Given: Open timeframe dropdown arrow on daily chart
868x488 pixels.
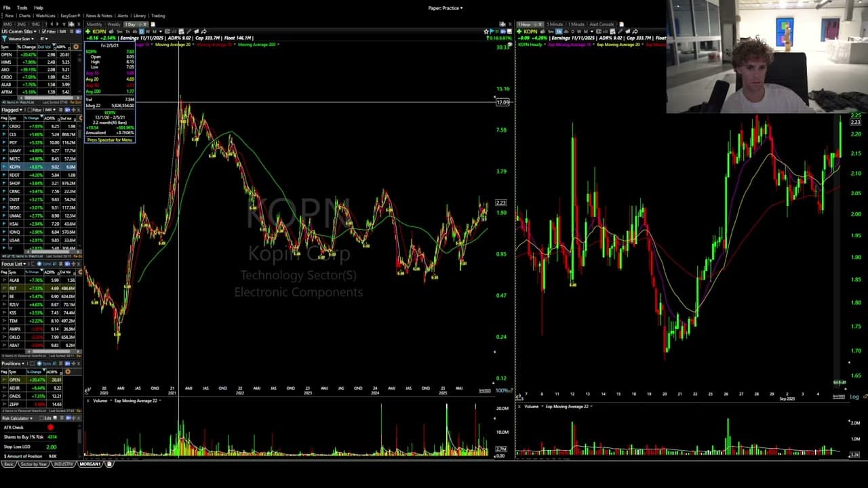Looking at the screenshot, I should click(160, 31).
